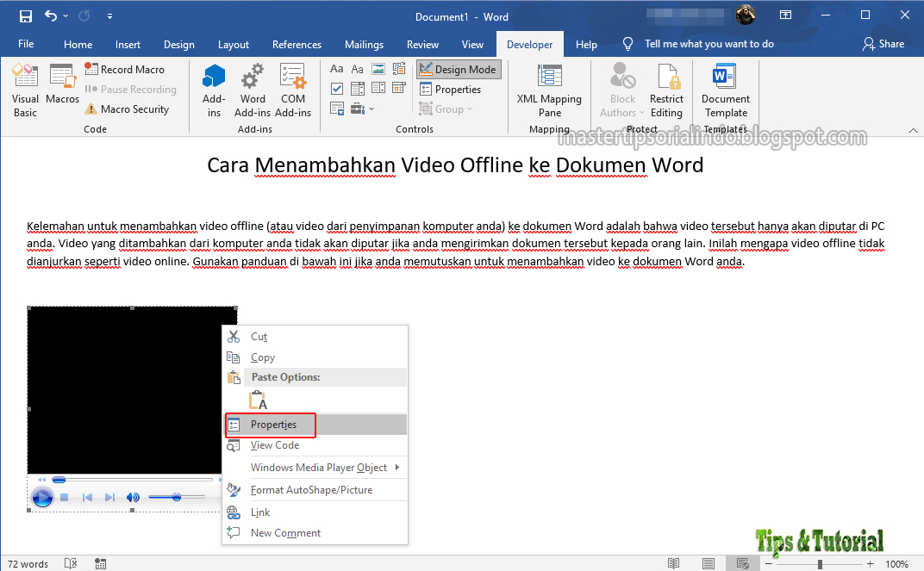Collapse the ribbon
Screen dimensions: 924x571
[913, 130]
